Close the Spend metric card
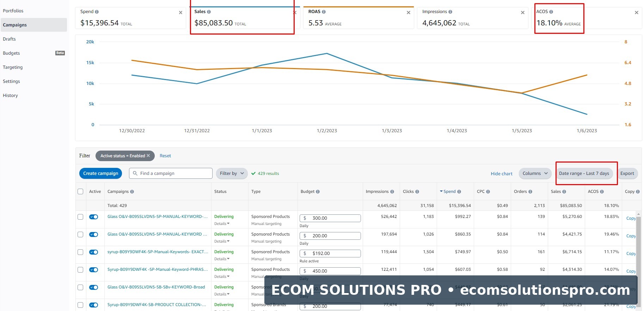Screen dimensions: 644x311 click(x=180, y=13)
